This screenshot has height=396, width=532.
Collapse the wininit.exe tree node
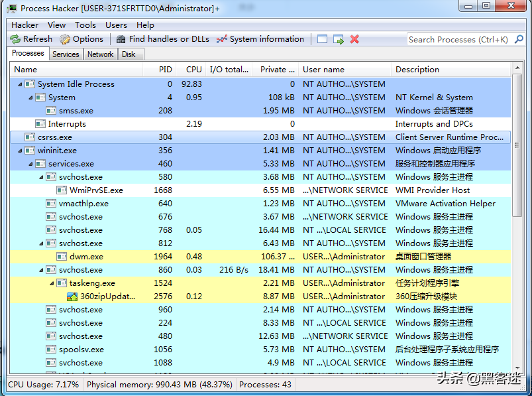20,151
